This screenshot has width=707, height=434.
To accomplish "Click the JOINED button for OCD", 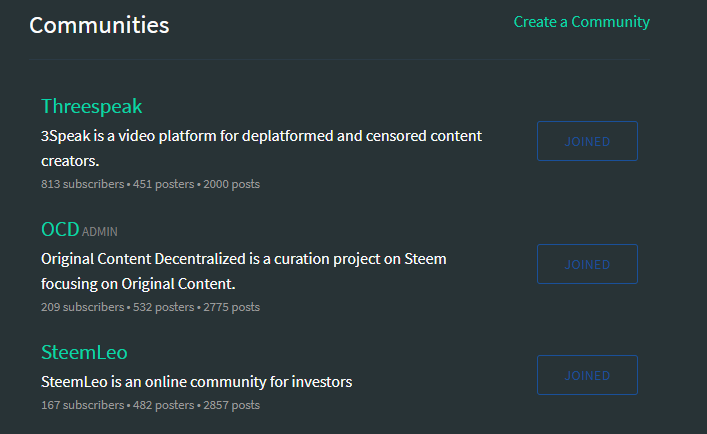I will pos(587,264).
